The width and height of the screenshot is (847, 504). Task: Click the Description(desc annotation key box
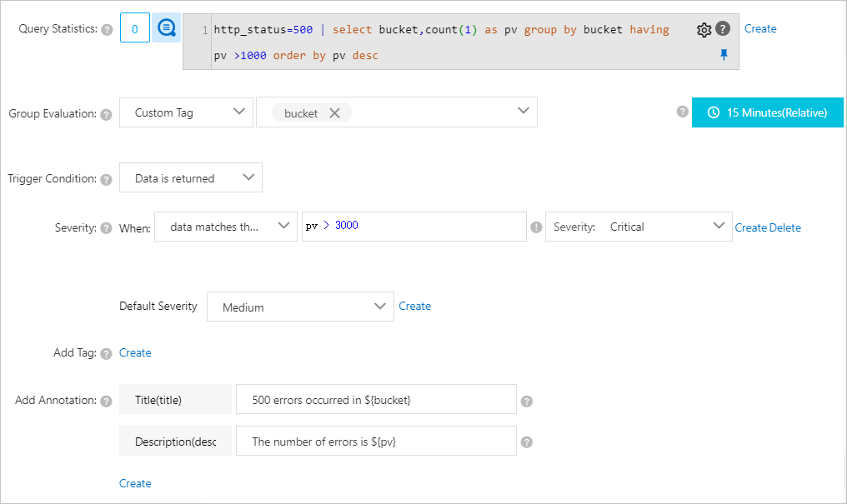(x=176, y=441)
